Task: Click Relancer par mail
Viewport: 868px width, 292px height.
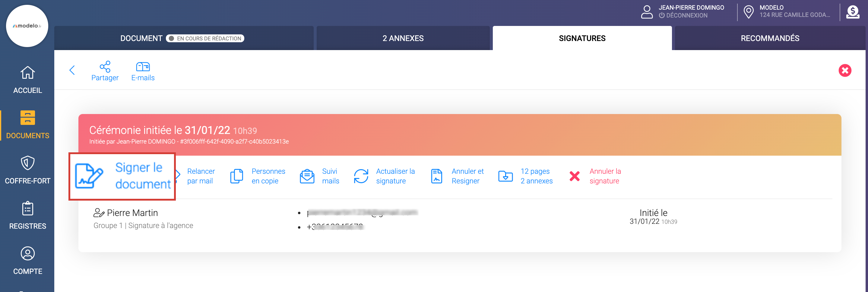Action: (x=200, y=176)
